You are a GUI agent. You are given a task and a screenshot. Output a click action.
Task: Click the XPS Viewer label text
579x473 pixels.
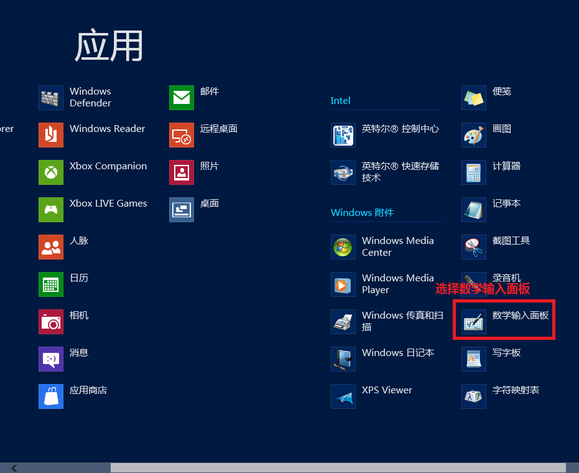pos(387,390)
